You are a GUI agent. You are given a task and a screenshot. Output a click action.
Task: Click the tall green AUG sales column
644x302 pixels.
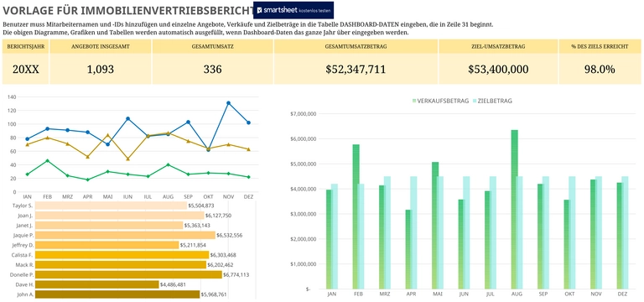click(x=514, y=210)
